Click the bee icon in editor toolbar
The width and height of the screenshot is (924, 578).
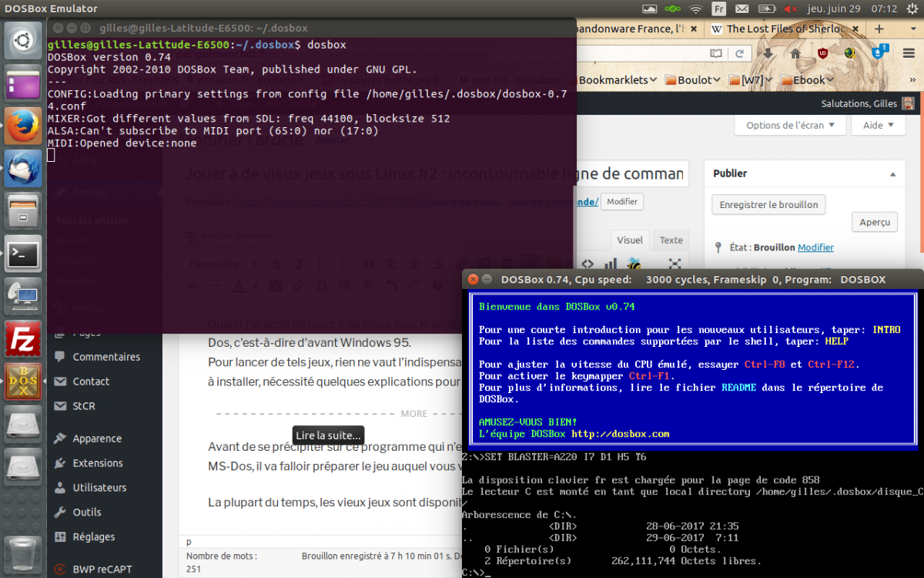[634, 264]
